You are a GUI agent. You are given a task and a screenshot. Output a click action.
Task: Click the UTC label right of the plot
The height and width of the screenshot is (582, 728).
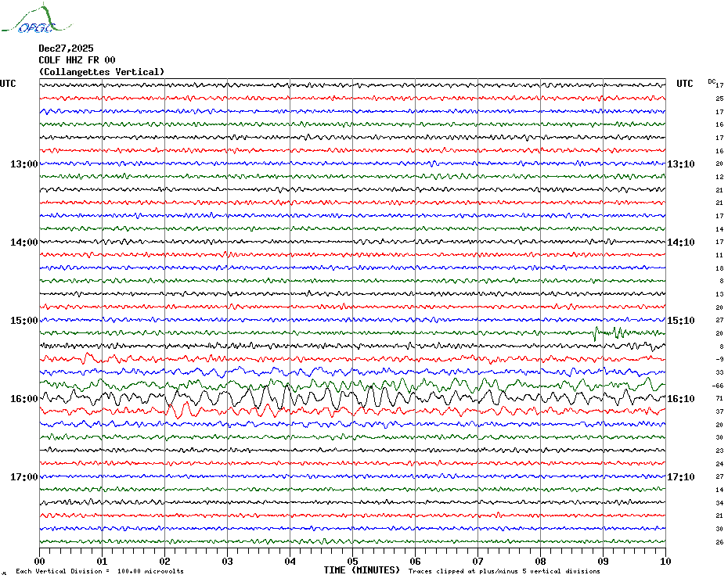685,84
